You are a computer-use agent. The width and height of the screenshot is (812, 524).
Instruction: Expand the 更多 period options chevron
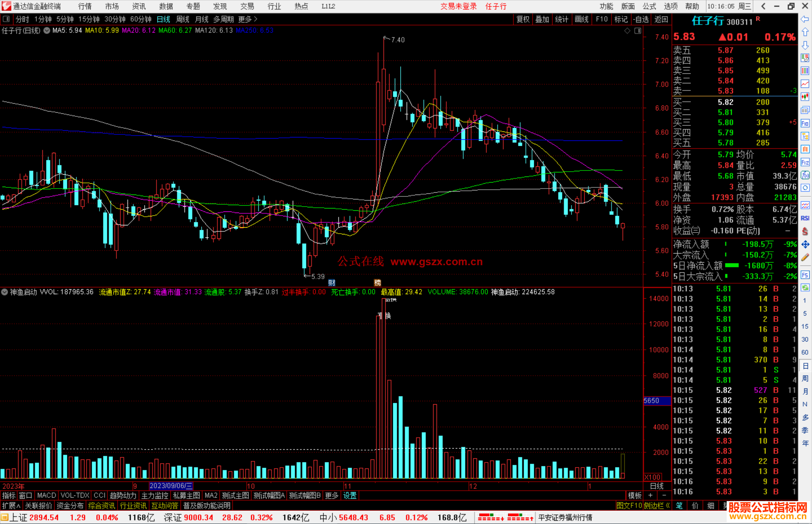[x=256, y=19]
